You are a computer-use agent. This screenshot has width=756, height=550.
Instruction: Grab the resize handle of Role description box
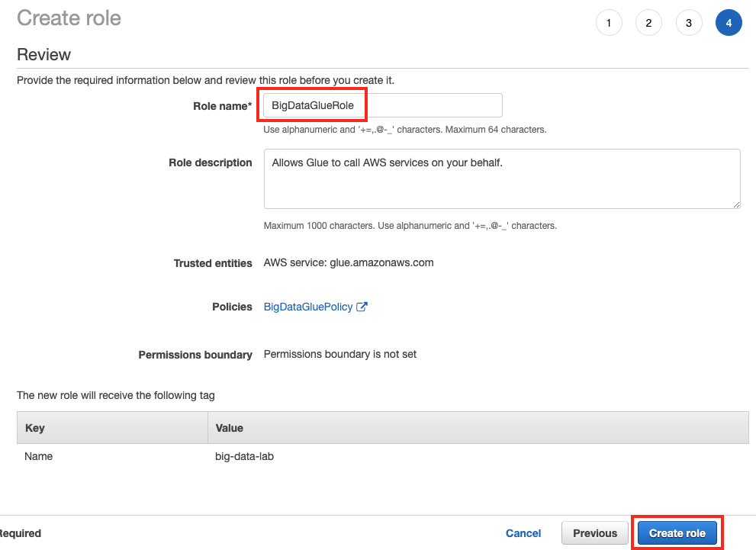click(x=736, y=204)
